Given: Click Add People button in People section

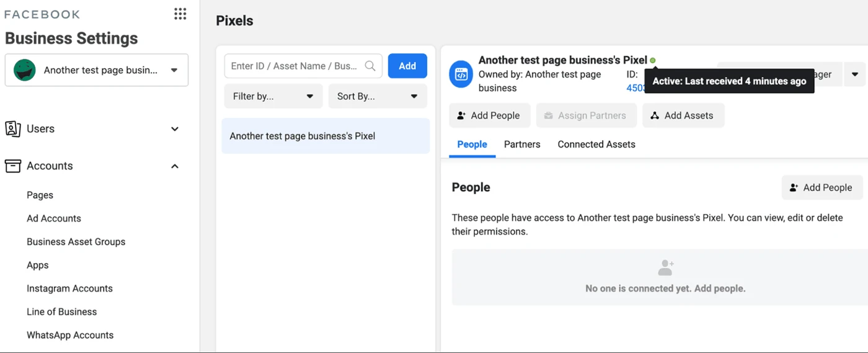Looking at the screenshot, I should 822,187.
